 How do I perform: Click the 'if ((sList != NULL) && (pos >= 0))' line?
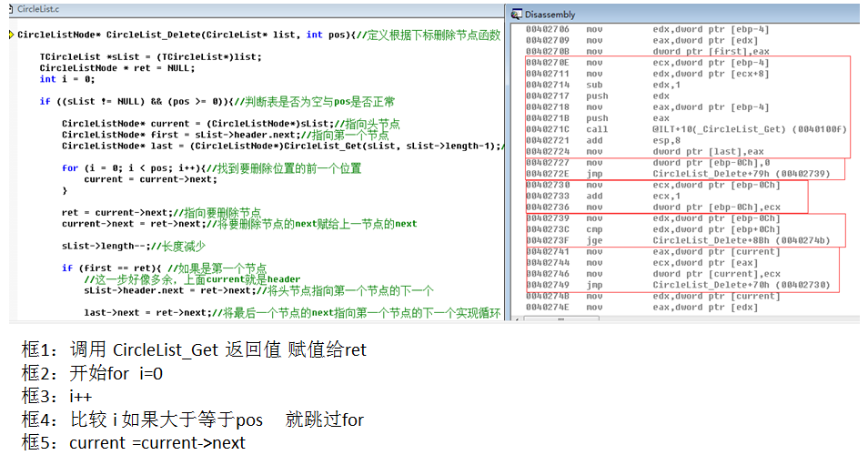pos(217,102)
